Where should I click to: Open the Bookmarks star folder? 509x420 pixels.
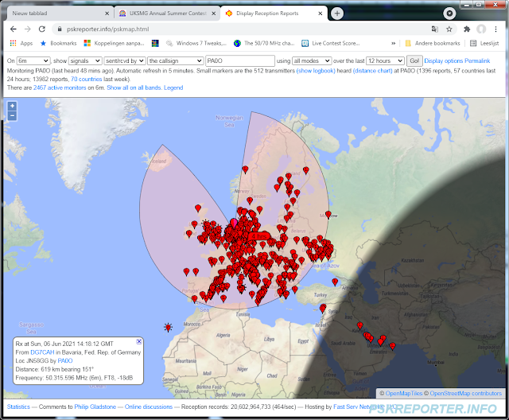click(x=58, y=43)
